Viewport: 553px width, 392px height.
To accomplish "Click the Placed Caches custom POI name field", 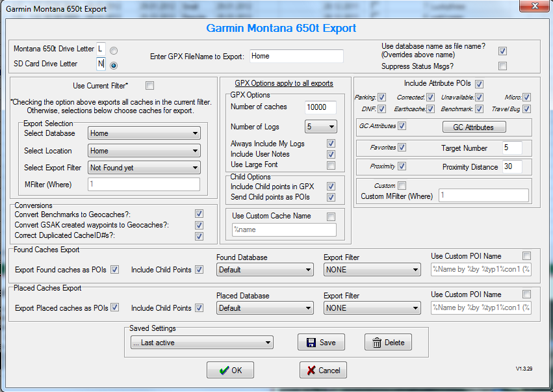I will (x=481, y=307).
